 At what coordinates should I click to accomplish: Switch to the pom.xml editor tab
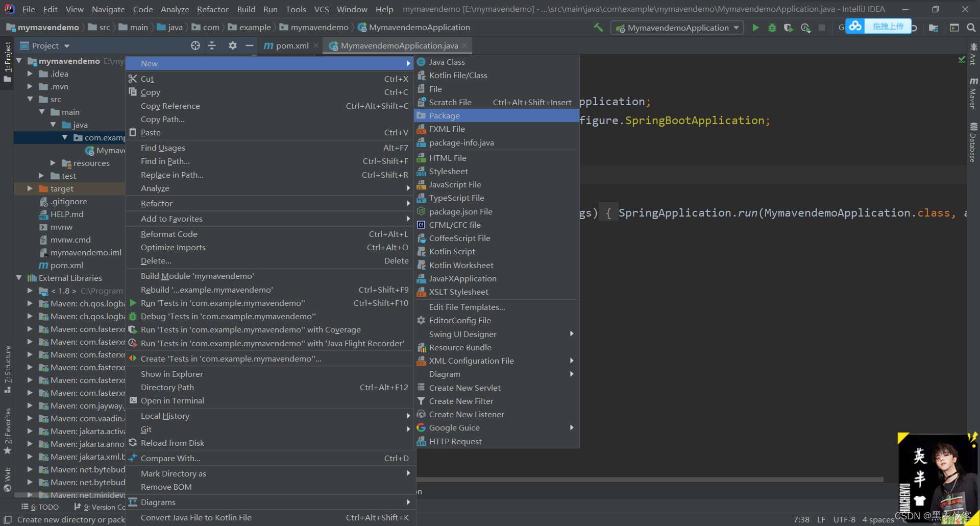tap(292, 45)
